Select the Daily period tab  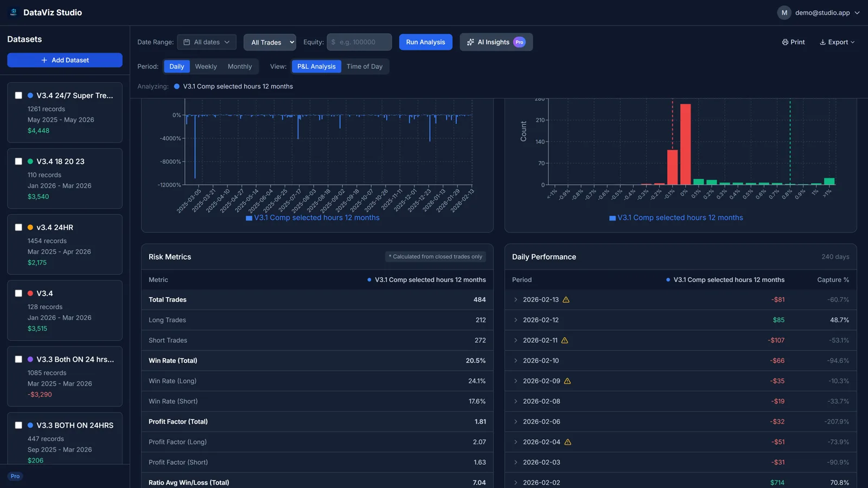(177, 67)
